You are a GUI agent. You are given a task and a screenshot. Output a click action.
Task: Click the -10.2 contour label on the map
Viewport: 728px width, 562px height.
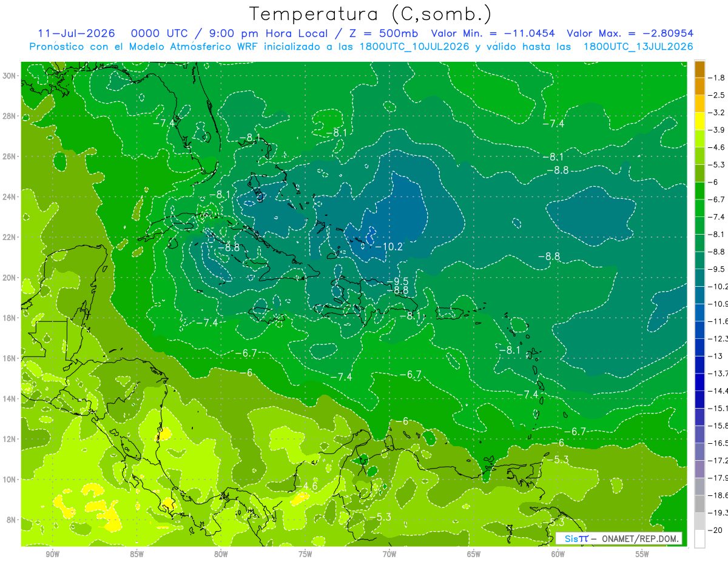(x=389, y=246)
